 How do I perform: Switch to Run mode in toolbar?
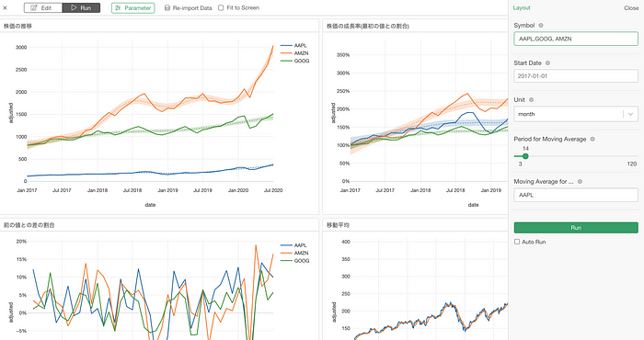click(x=81, y=7)
